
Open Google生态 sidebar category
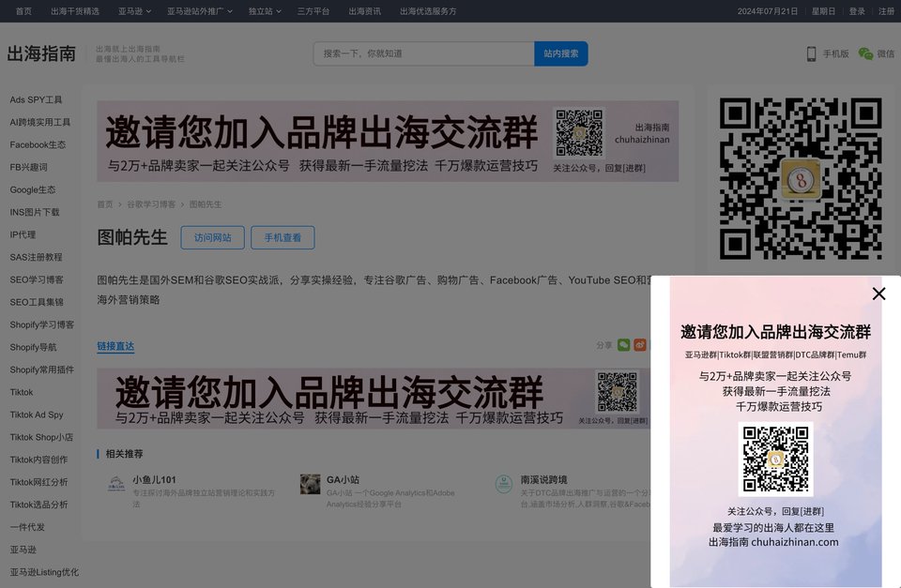click(33, 189)
